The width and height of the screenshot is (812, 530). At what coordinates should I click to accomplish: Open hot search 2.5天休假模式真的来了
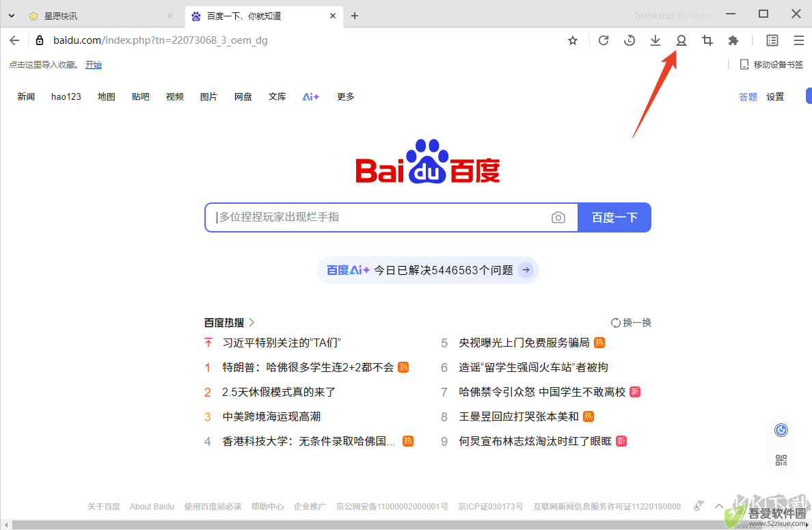click(279, 392)
